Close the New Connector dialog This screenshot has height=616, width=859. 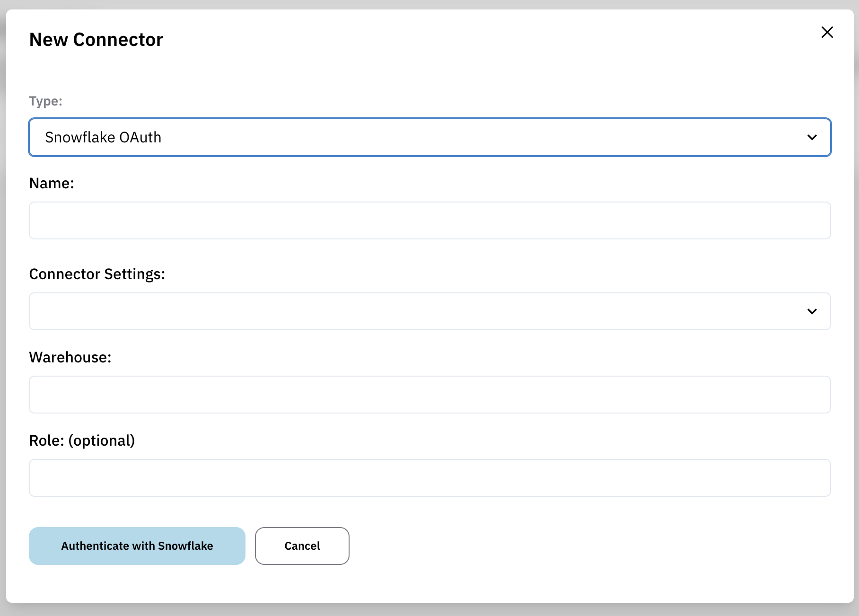tap(827, 32)
